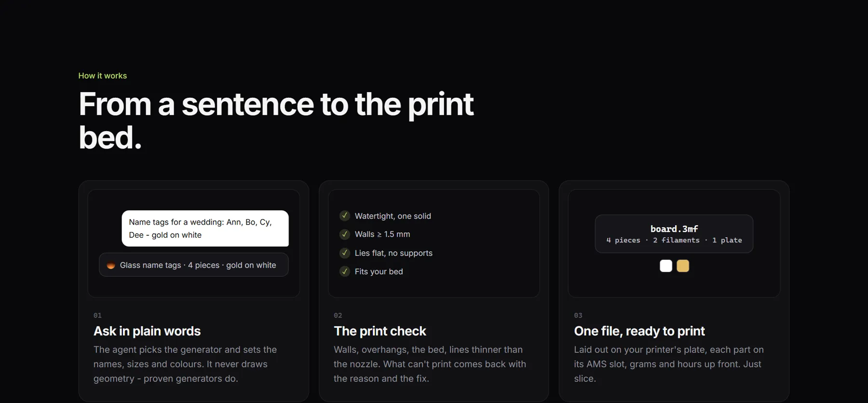Viewport: 868px width, 403px height.
Task: Click the "Ask in plain words" title
Action: (147, 331)
